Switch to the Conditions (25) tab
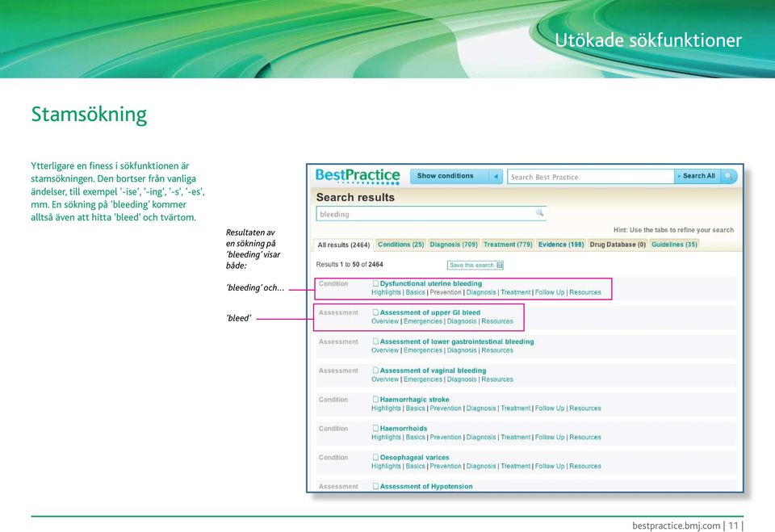Viewport: 775px width, 532px height. point(401,245)
